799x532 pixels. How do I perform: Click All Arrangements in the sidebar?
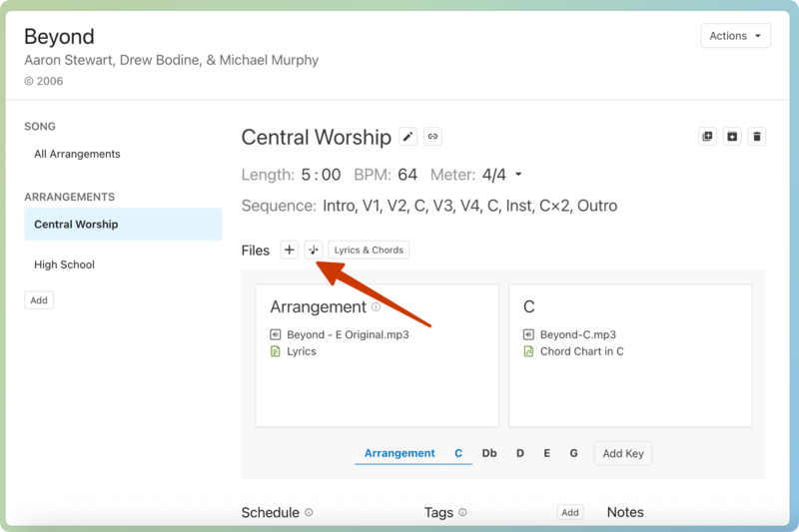(x=77, y=155)
